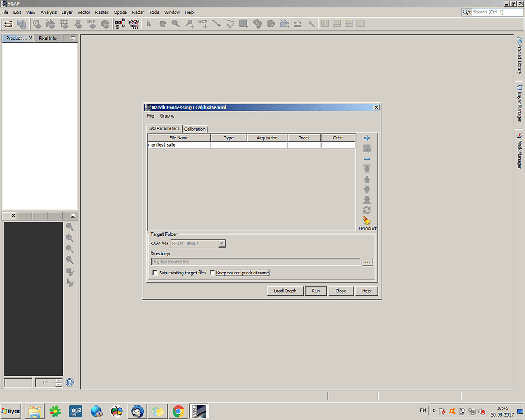This screenshot has height=420, width=525.
Task: Check Keep source product name
Action: coord(212,273)
